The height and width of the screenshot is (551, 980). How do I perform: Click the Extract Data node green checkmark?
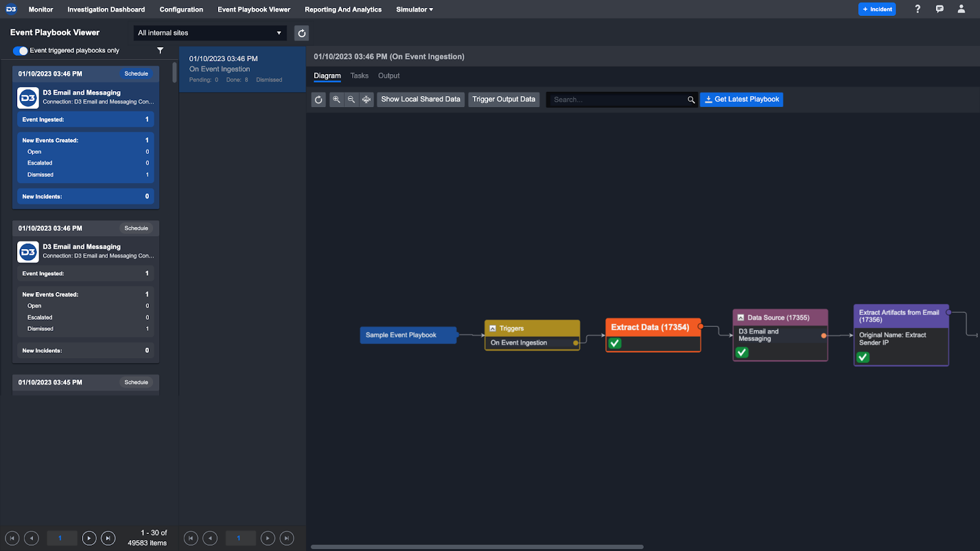[615, 343]
